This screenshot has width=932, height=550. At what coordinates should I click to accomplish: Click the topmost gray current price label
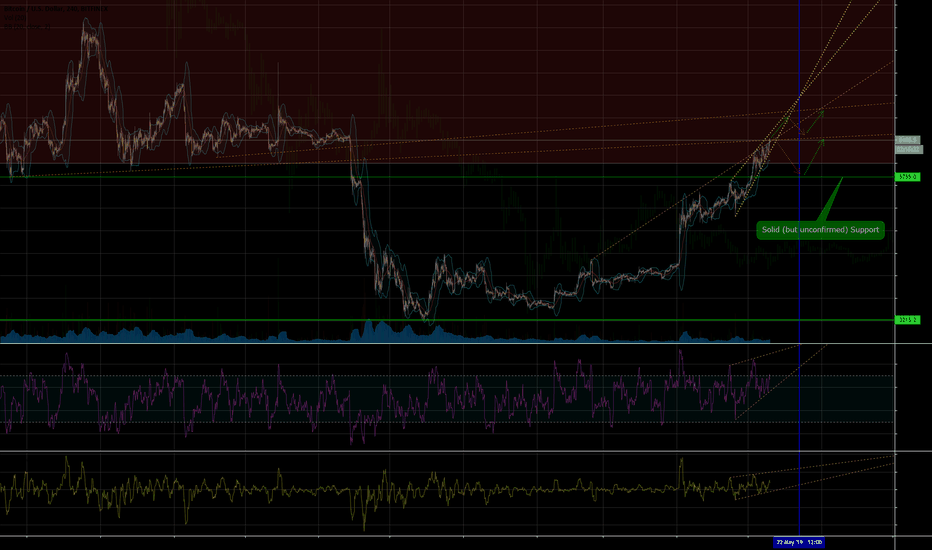coord(908,140)
